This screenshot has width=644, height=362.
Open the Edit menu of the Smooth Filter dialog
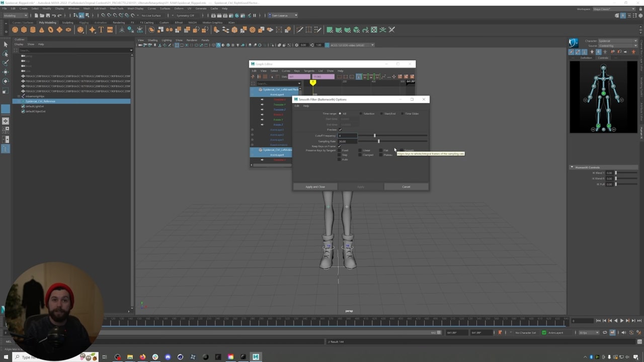[297, 106]
